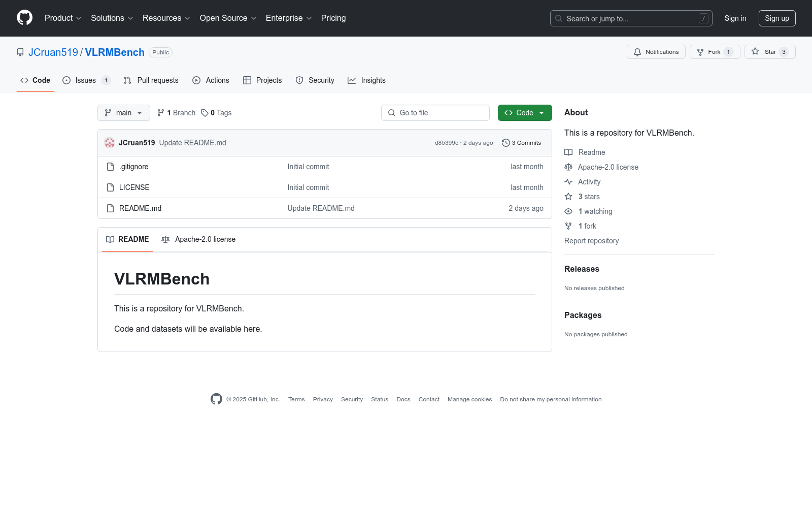
Task: Open the Terms footer link
Action: (x=296, y=399)
